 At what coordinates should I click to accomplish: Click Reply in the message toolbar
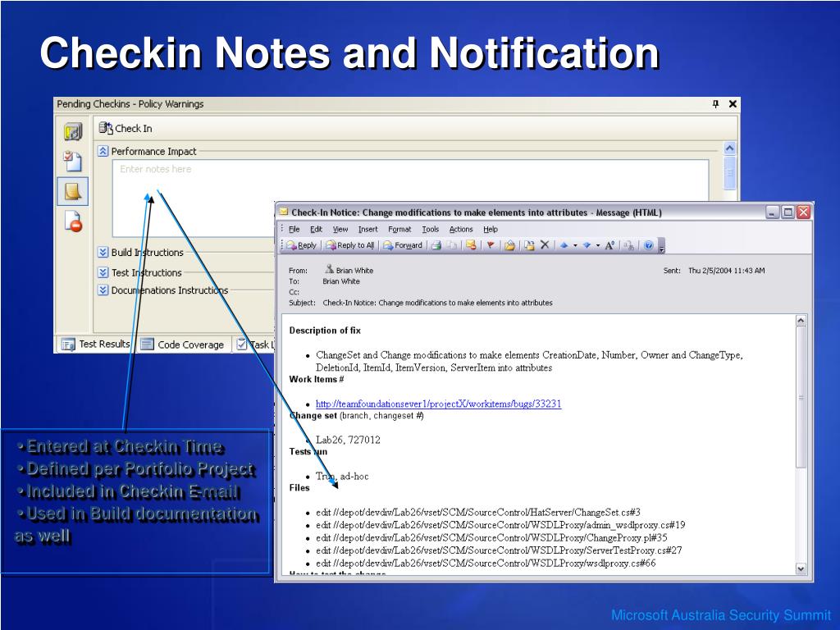pyautogui.click(x=302, y=245)
